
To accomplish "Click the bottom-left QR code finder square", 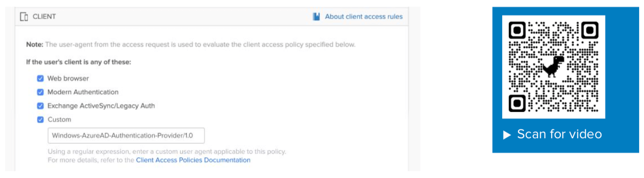I will pos(517,103).
